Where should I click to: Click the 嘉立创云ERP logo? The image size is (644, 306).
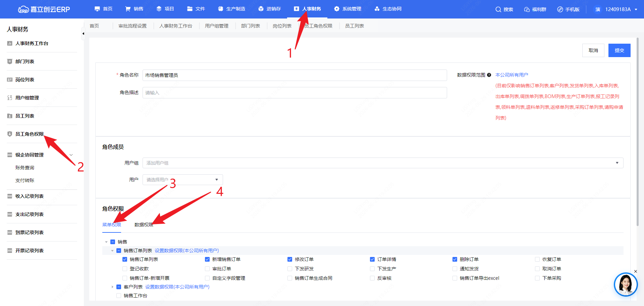[44, 9]
